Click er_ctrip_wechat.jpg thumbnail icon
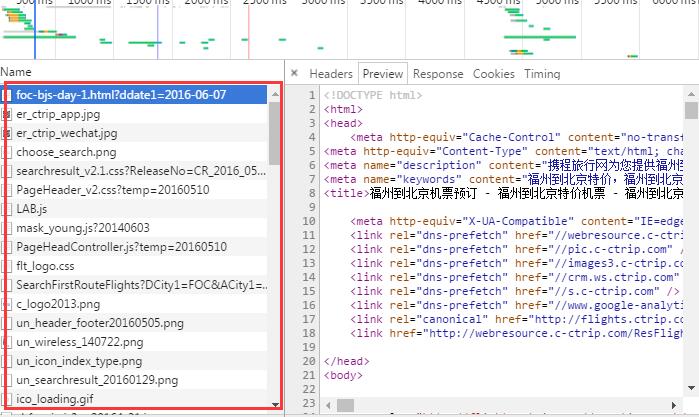Viewport: 699px width, 417px height. (8, 133)
